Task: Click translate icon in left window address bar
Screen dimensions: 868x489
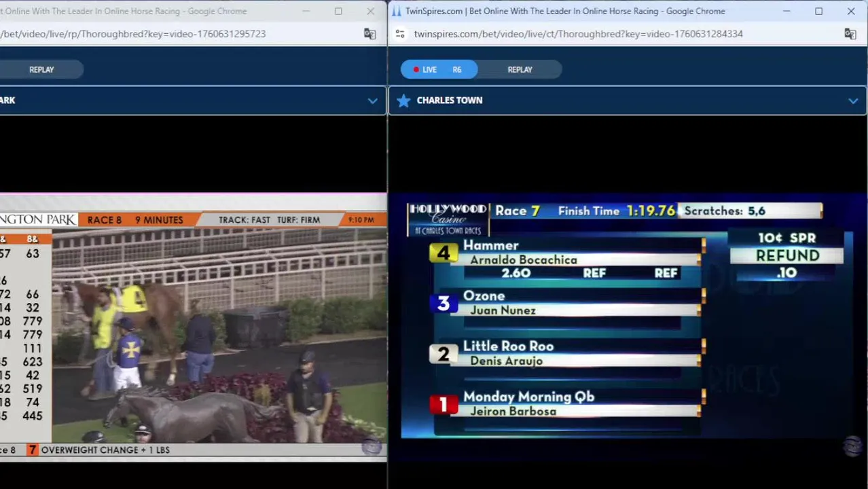Action: tap(369, 34)
